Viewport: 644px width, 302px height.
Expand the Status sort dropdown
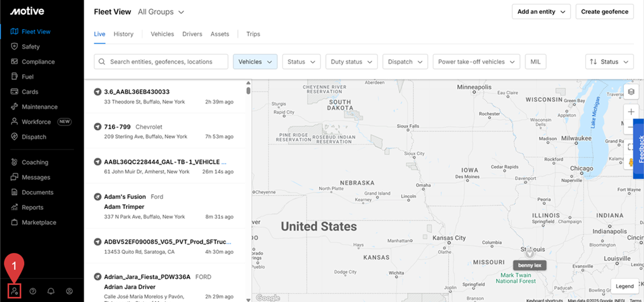point(609,61)
